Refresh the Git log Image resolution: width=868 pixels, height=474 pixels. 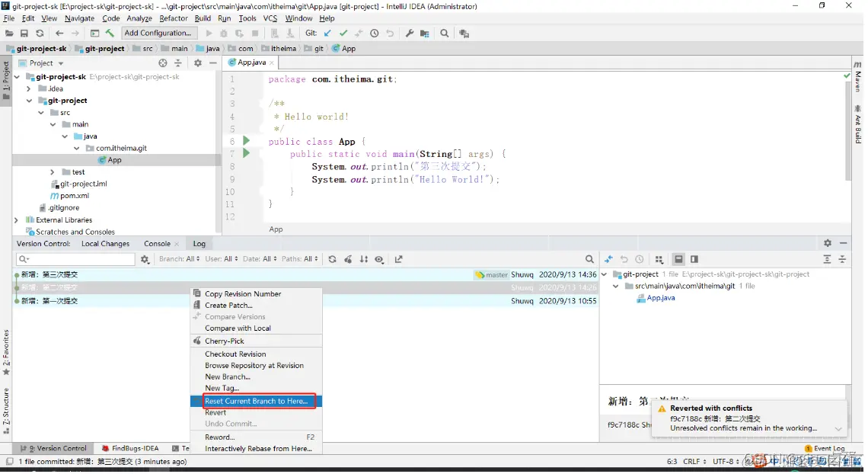(x=332, y=259)
